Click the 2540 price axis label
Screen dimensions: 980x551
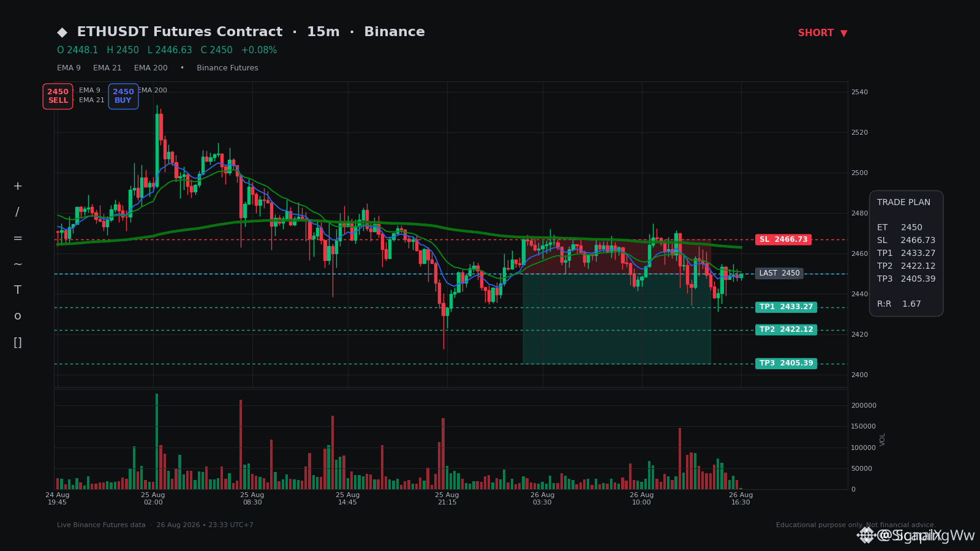coord(859,92)
